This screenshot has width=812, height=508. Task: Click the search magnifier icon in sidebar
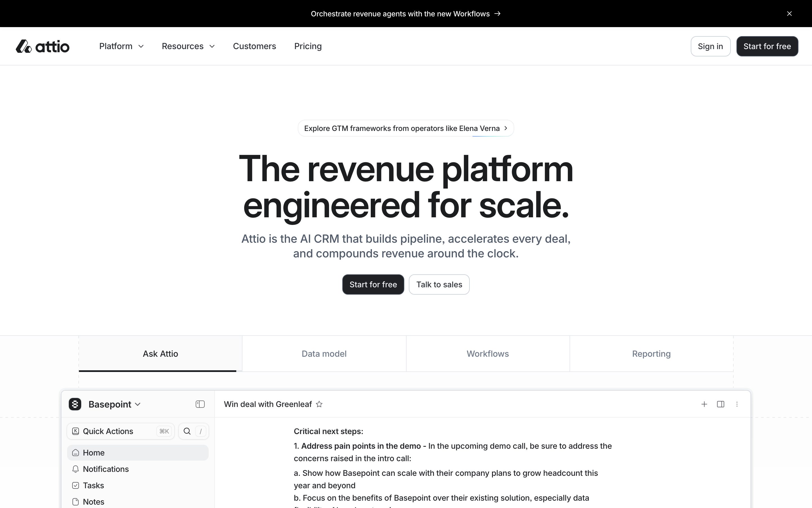[x=187, y=432]
